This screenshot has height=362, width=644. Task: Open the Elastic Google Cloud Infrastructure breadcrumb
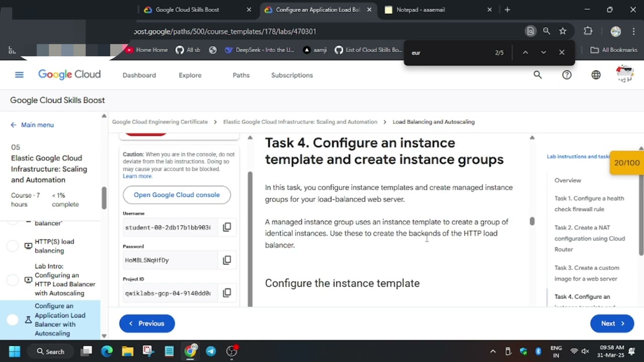(x=300, y=122)
